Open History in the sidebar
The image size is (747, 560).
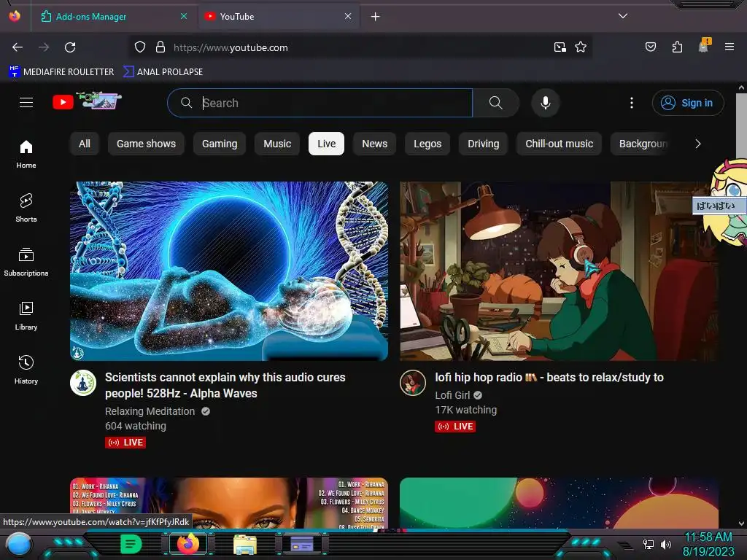(26, 370)
